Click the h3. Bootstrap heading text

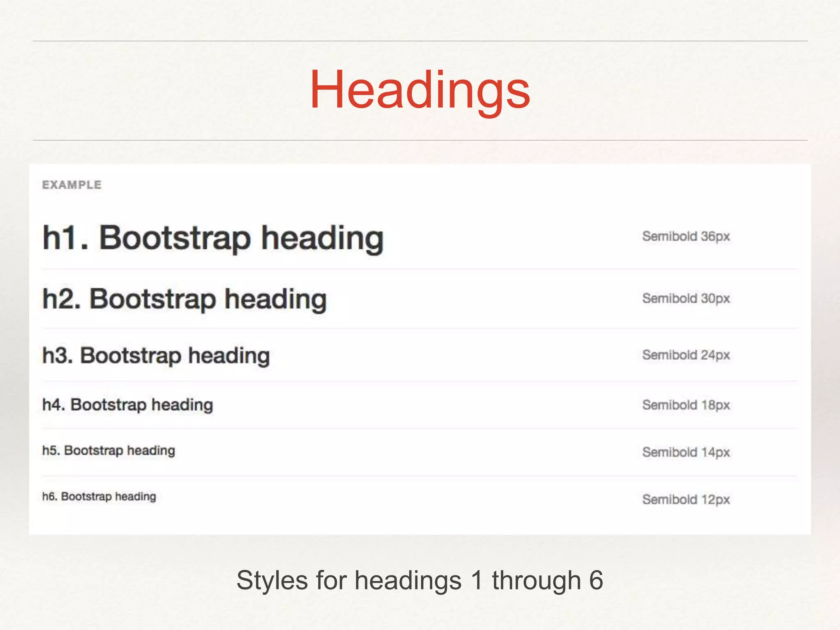point(156,356)
